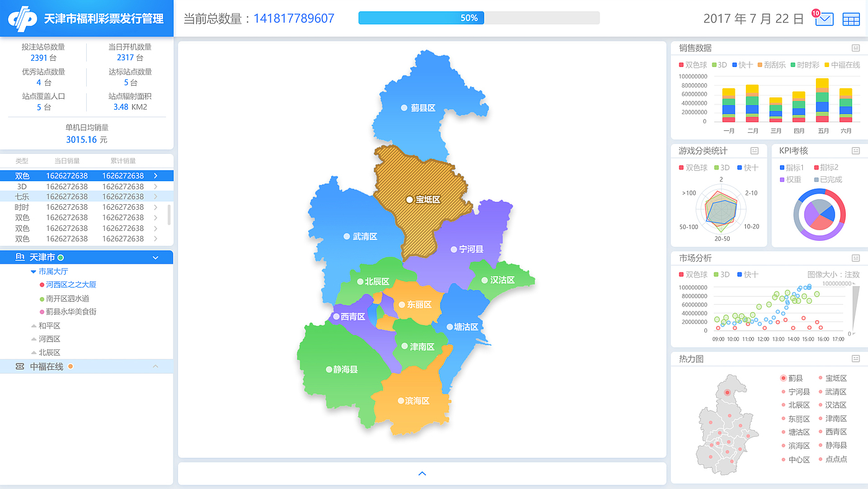This screenshot has height=489, width=868.
Task: Toggle the 中福在线 legend series in 销售数据
Action: pyautogui.click(x=842, y=65)
